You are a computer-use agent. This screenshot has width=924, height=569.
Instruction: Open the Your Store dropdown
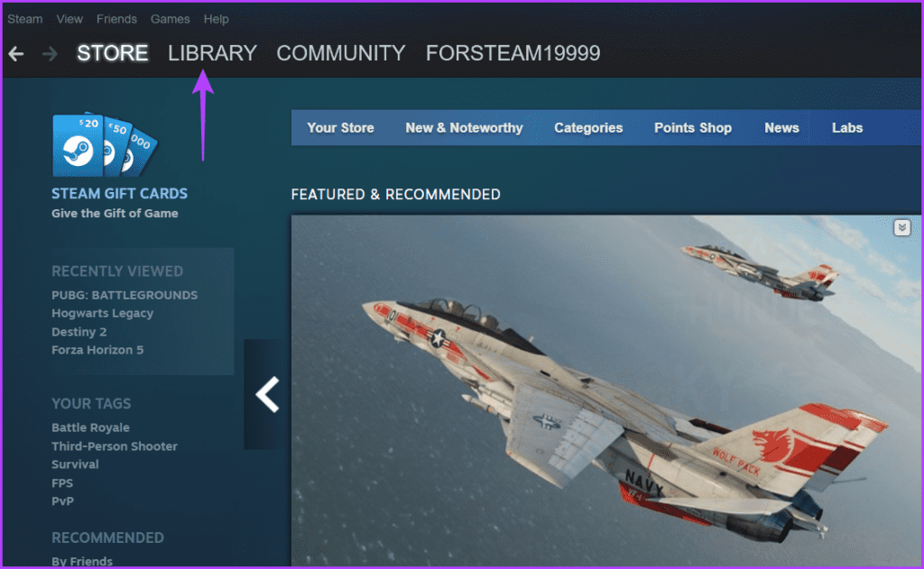[x=340, y=128]
